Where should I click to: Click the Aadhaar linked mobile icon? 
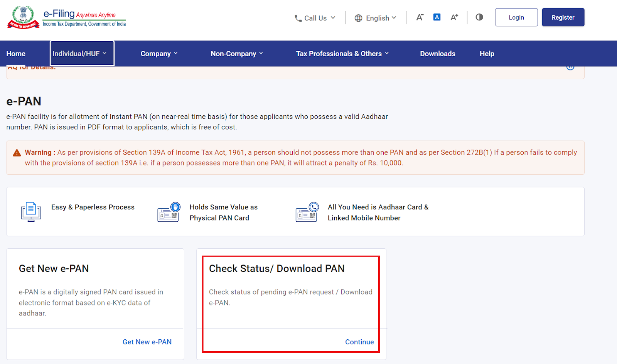[307, 212]
